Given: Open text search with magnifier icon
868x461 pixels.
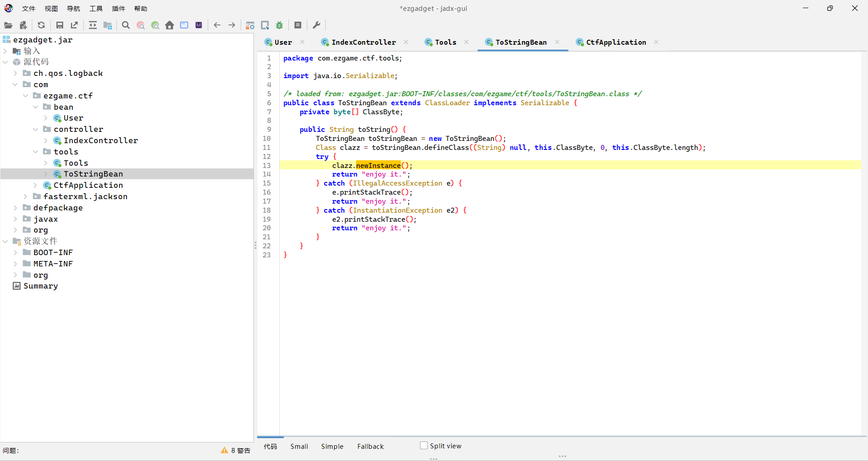Looking at the screenshot, I should click(x=126, y=25).
